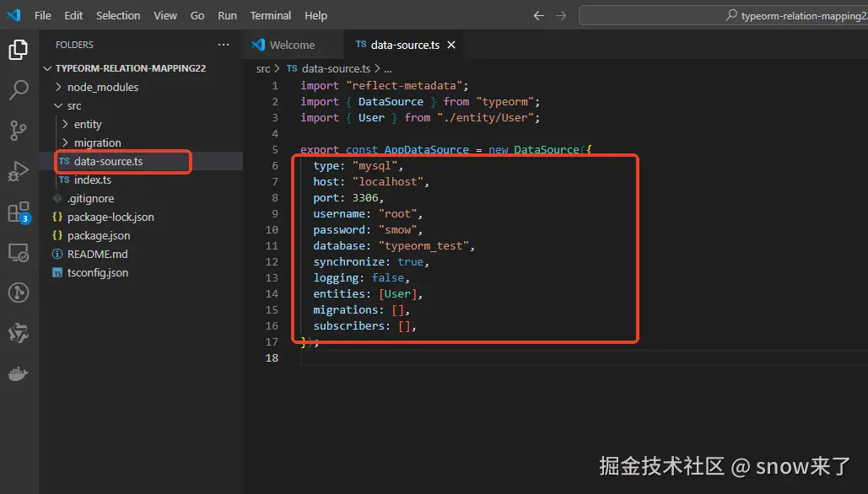Click line number 18 in the gutter
Screen dimensions: 868x494
pos(272,358)
